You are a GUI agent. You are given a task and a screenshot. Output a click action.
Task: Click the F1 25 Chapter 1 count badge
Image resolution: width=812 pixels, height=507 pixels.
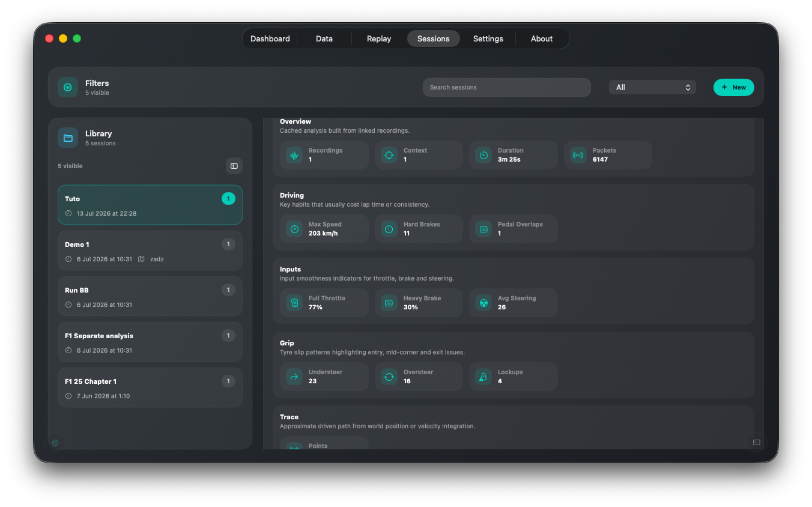click(228, 381)
